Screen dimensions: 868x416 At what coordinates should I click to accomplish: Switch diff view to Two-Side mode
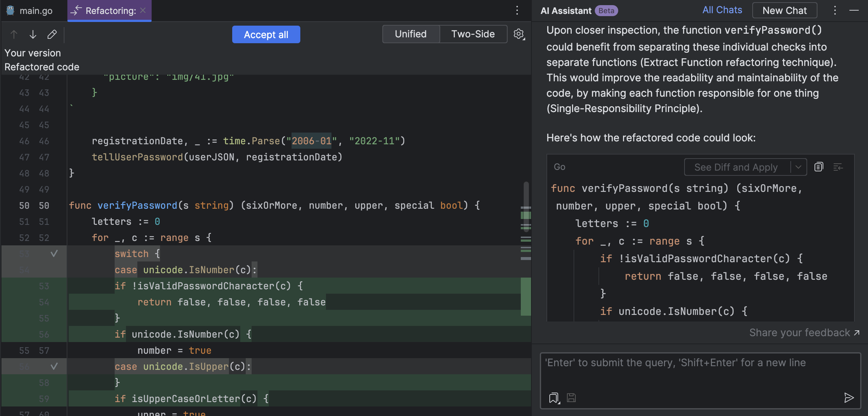[473, 34]
